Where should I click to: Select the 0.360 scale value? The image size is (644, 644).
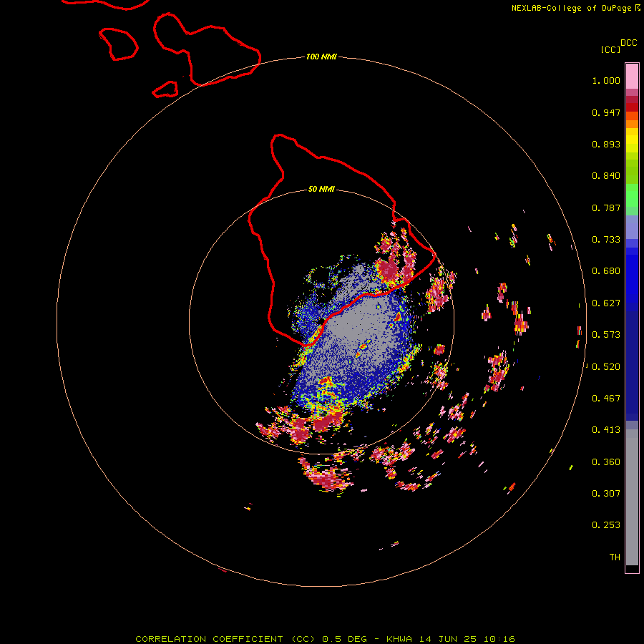click(606, 462)
